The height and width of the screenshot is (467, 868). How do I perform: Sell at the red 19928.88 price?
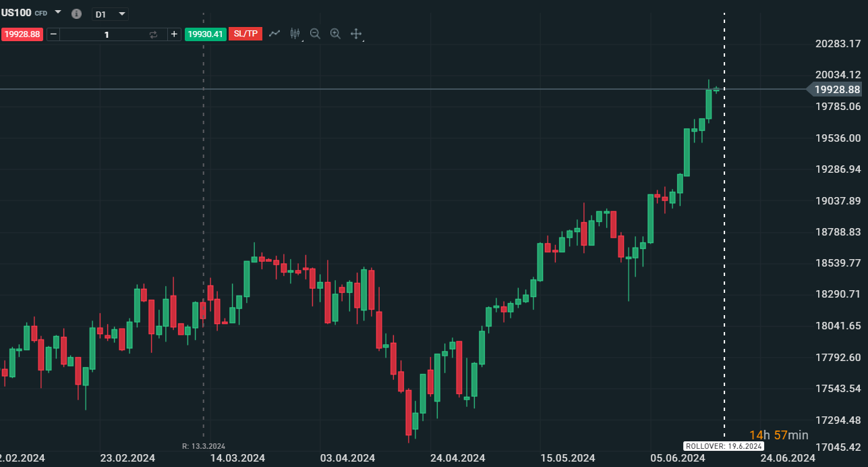(x=22, y=34)
